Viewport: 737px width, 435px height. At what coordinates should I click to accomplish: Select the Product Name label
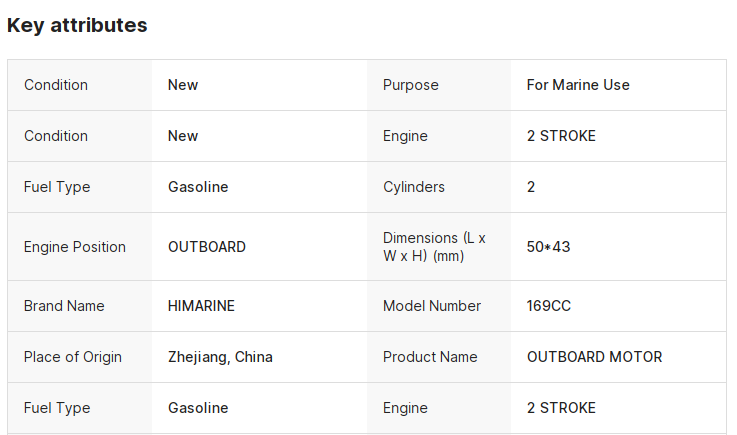pyautogui.click(x=430, y=357)
